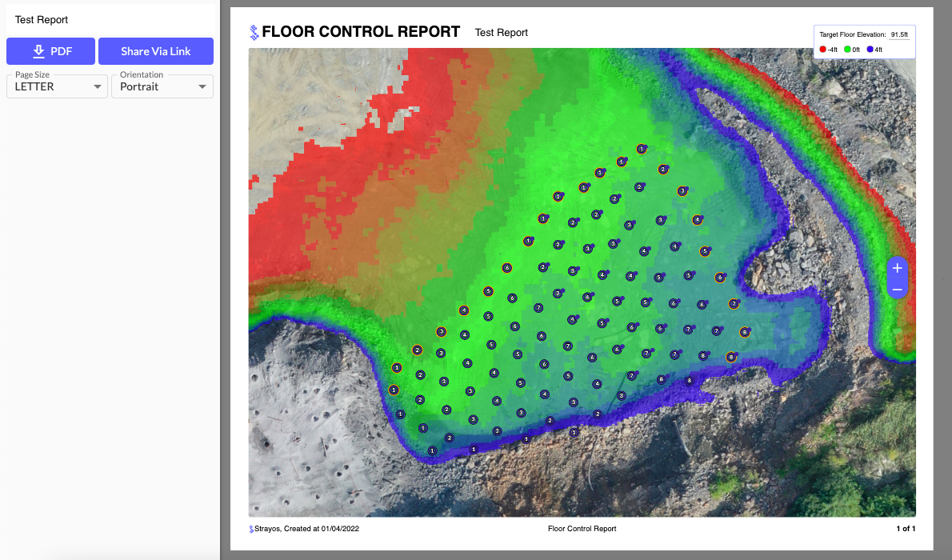Zoom out with the minus icon
This screenshot has width=952, height=560.
pyautogui.click(x=897, y=289)
